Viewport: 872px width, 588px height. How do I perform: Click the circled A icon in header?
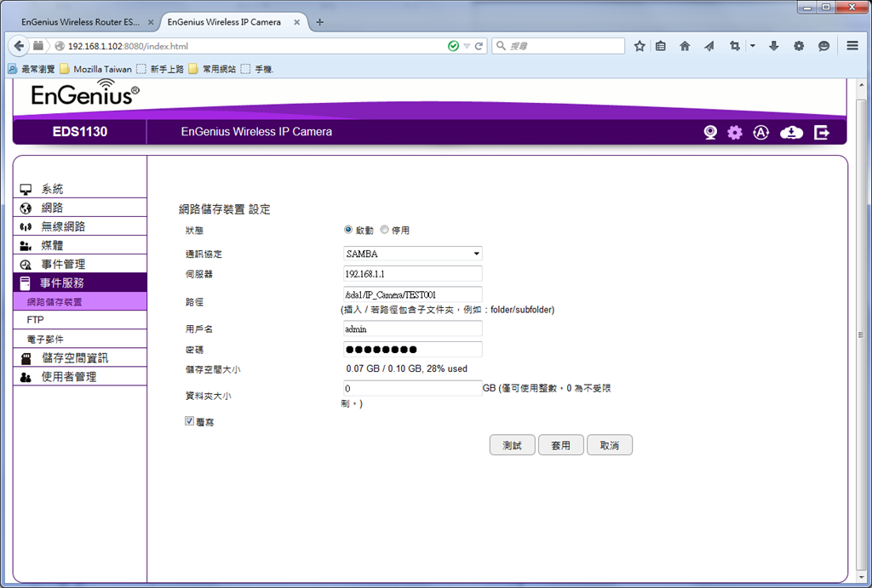tap(760, 132)
